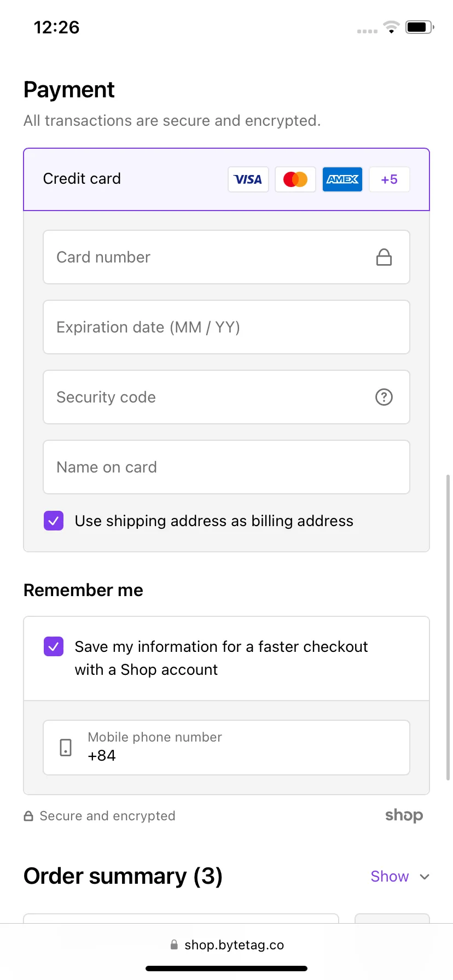Open the Security code help icon

384,397
